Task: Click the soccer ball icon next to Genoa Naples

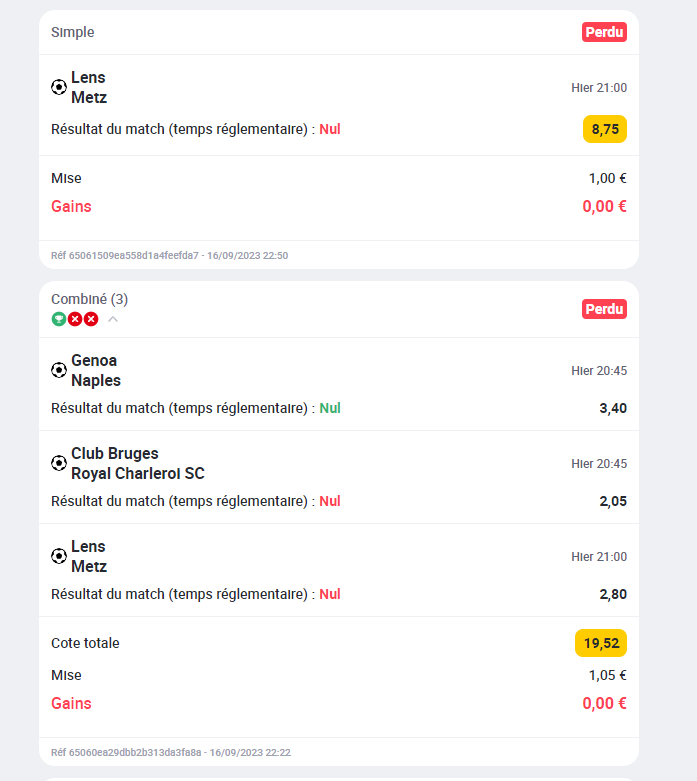Action: point(59,370)
